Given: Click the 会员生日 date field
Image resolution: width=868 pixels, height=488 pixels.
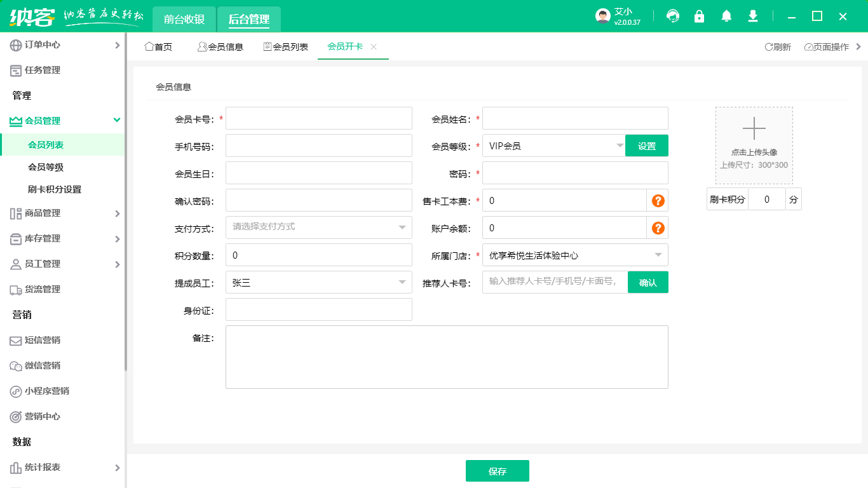Looking at the screenshot, I should point(319,173).
